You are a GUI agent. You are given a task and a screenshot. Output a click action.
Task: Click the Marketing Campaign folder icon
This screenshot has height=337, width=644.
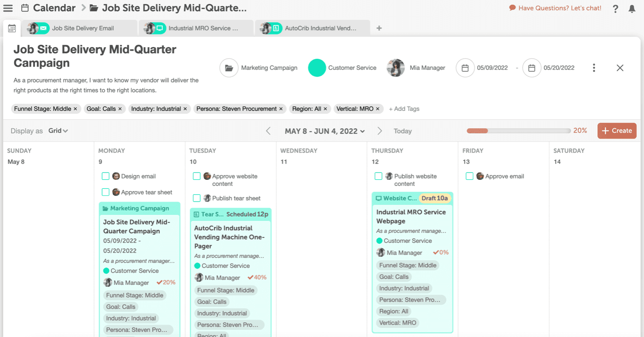[x=229, y=68]
